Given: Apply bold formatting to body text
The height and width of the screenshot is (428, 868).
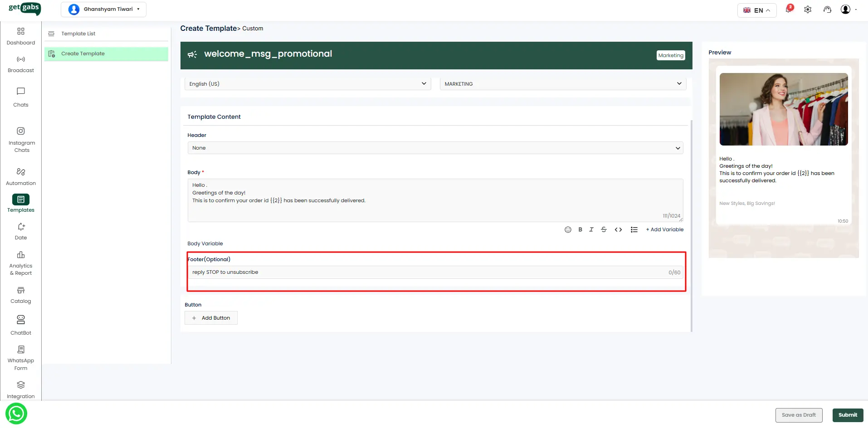Looking at the screenshot, I should [x=580, y=230].
